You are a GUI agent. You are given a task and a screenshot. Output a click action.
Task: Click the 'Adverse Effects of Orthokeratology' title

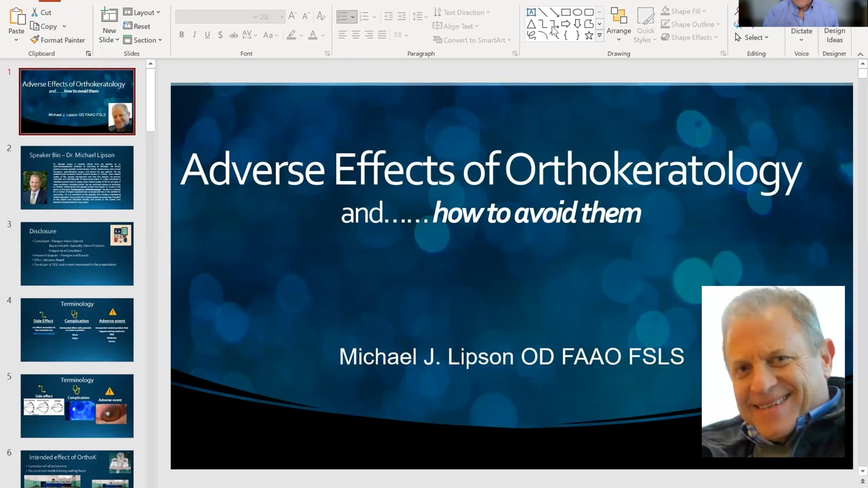click(491, 169)
